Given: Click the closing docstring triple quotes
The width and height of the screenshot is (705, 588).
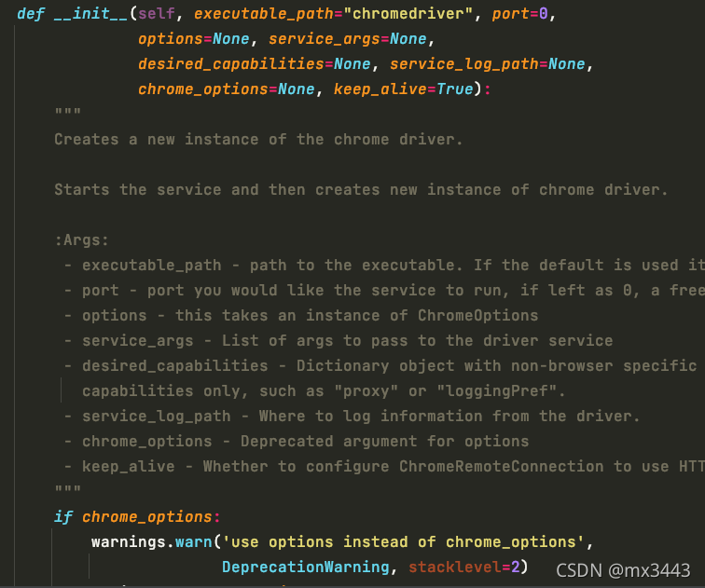Looking at the screenshot, I should [x=68, y=489].
